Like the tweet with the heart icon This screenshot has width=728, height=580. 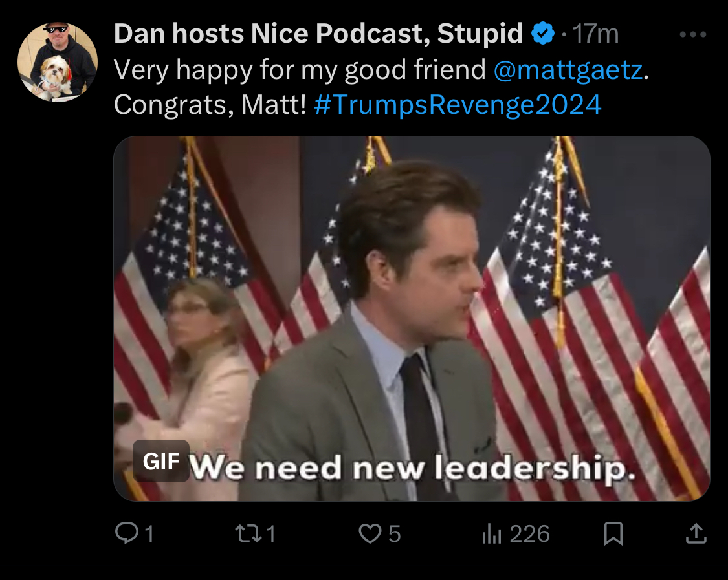[x=370, y=533]
